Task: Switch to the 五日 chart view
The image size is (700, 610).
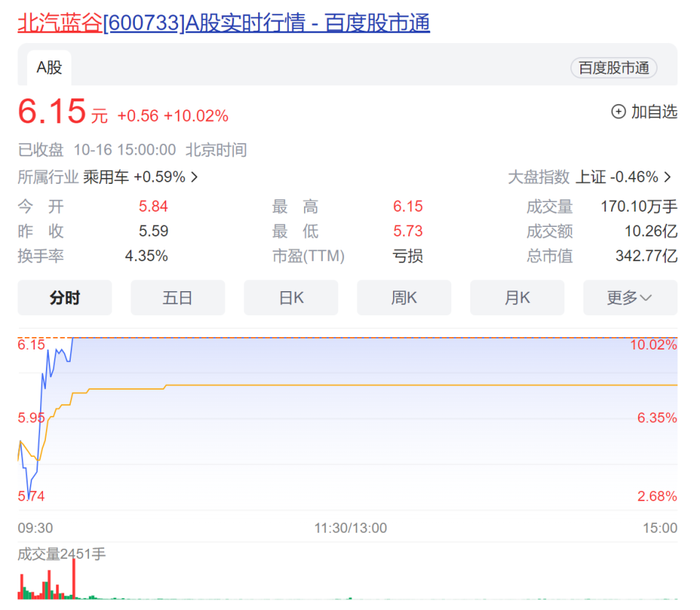Action: click(177, 297)
